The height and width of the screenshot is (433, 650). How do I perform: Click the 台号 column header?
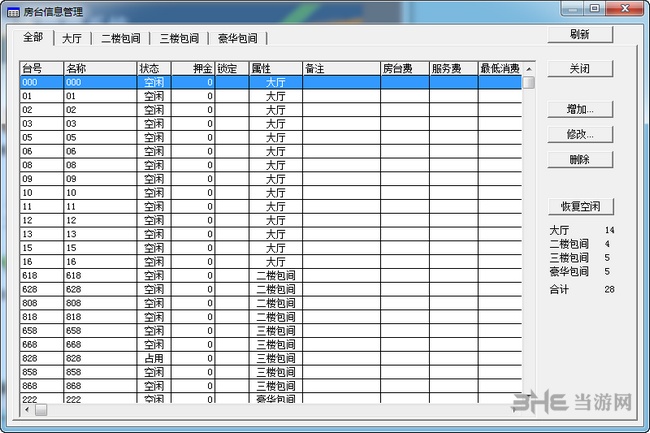[x=41, y=68]
